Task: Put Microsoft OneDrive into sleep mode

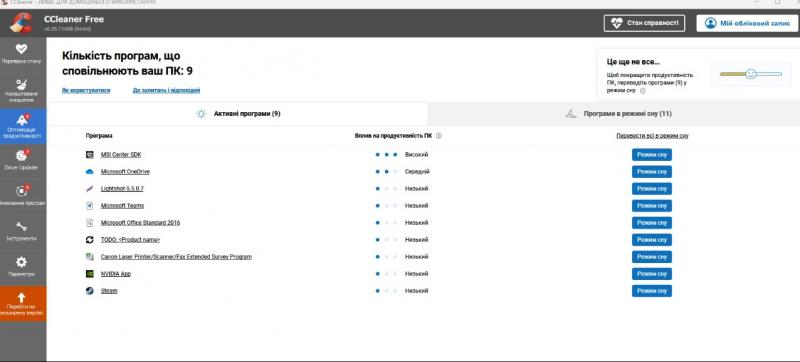Action: point(652,172)
